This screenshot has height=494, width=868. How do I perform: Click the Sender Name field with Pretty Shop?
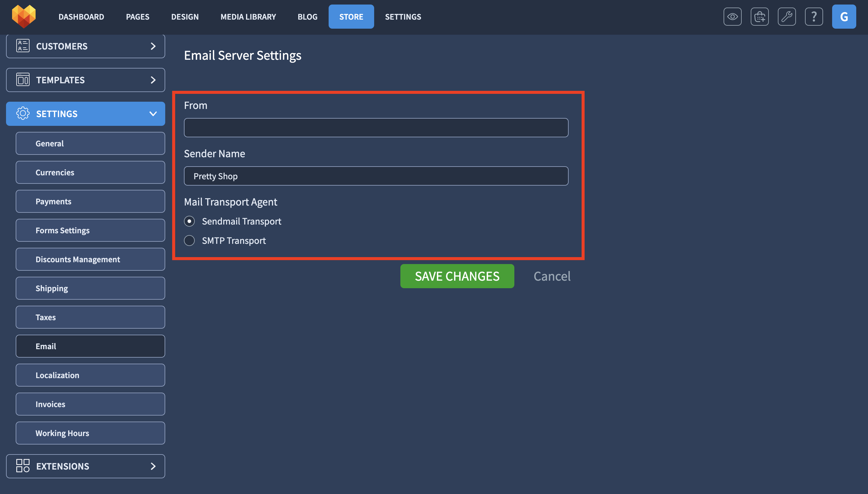tap(376, 176)
